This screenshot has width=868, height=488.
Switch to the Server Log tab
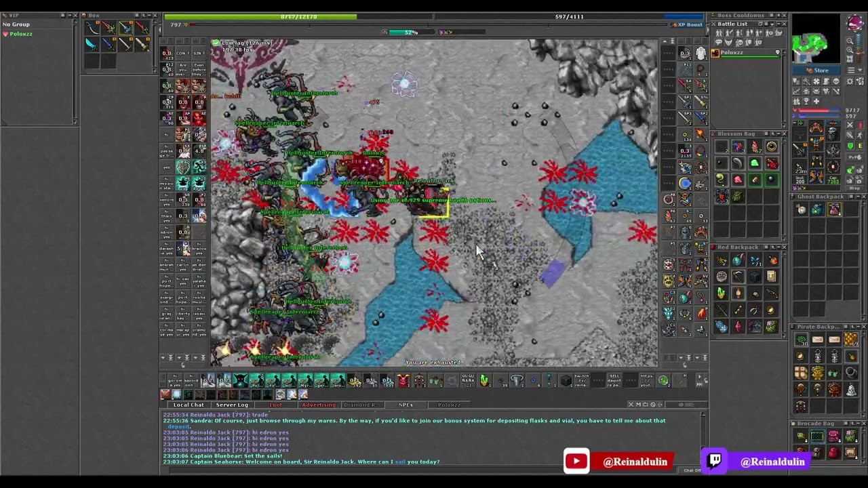(x=232, y=405)
